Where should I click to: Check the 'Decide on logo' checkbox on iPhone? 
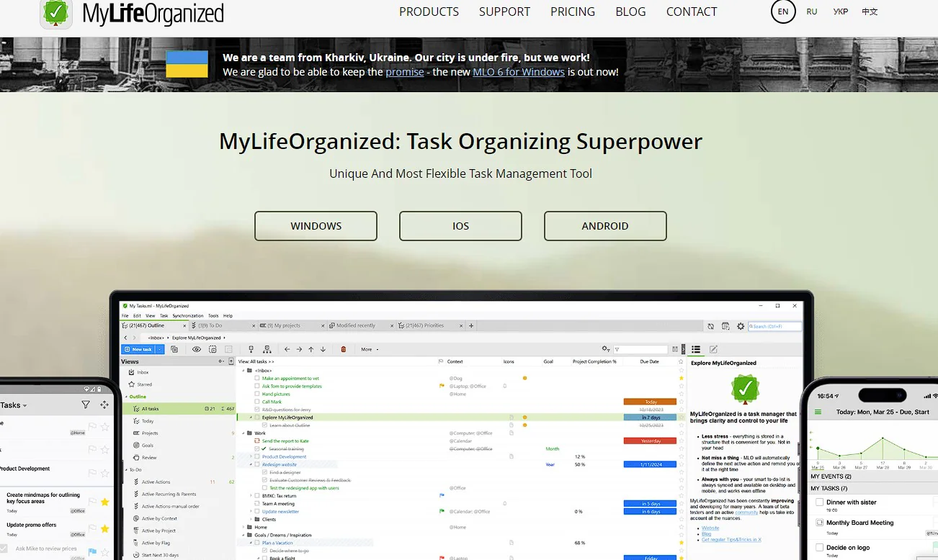coord(819,548)
